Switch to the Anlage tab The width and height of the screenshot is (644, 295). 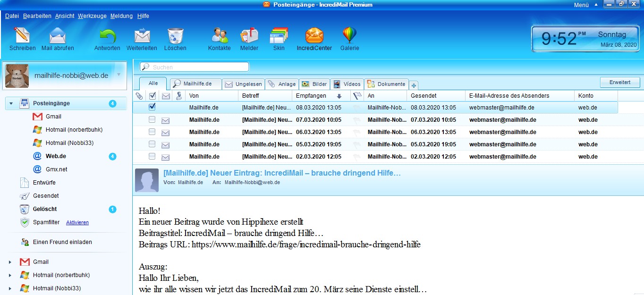pyautogui.click(x=281, y=84)
